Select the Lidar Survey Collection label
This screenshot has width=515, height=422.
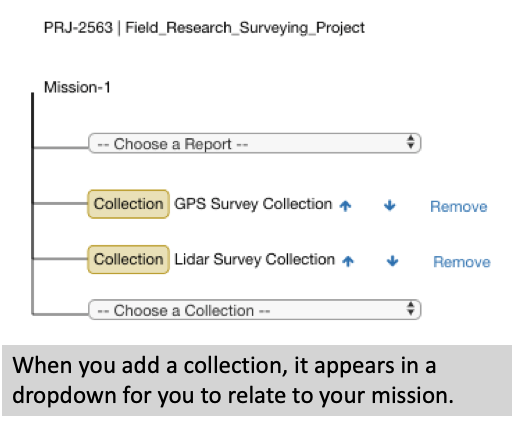(255, 259)
